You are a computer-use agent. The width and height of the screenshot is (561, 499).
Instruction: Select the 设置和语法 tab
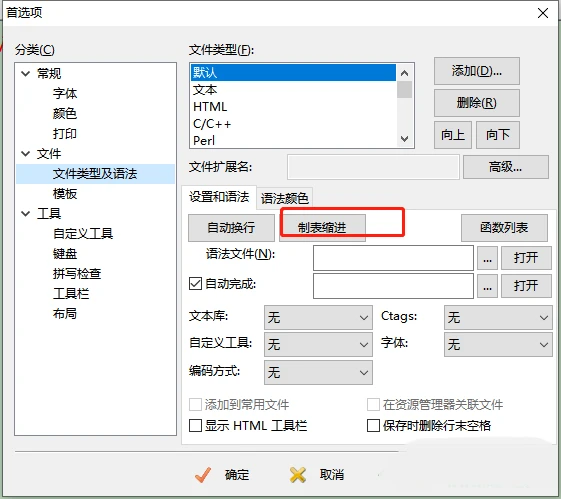click(219, 197)
